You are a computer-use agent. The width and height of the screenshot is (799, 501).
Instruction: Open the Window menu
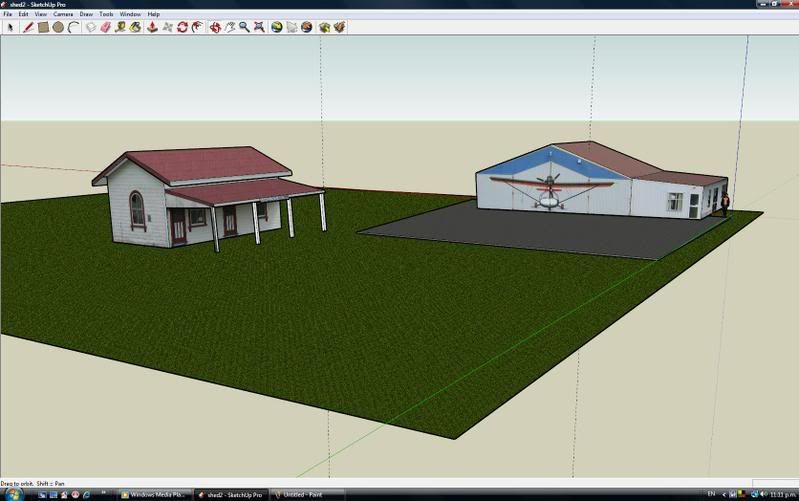(130, 14)
